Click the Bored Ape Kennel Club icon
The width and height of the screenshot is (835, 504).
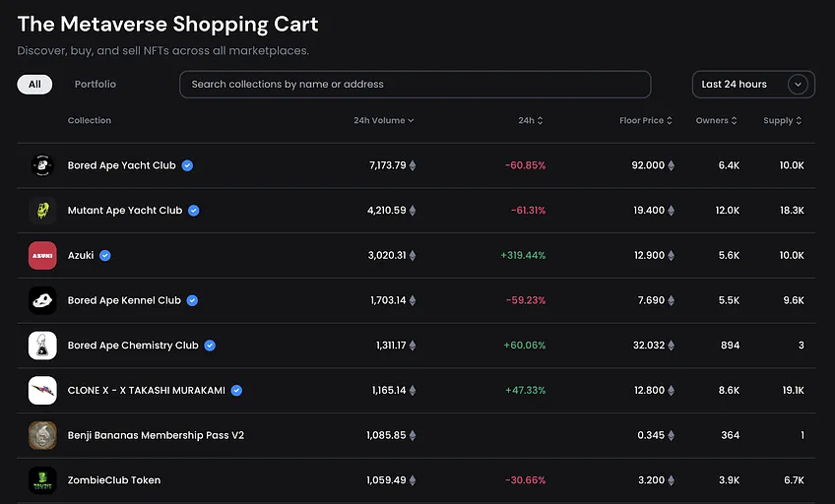pos(42,300)
